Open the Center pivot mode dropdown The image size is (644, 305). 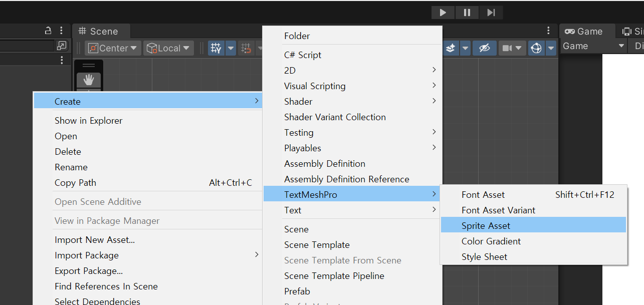click(113, 48)
